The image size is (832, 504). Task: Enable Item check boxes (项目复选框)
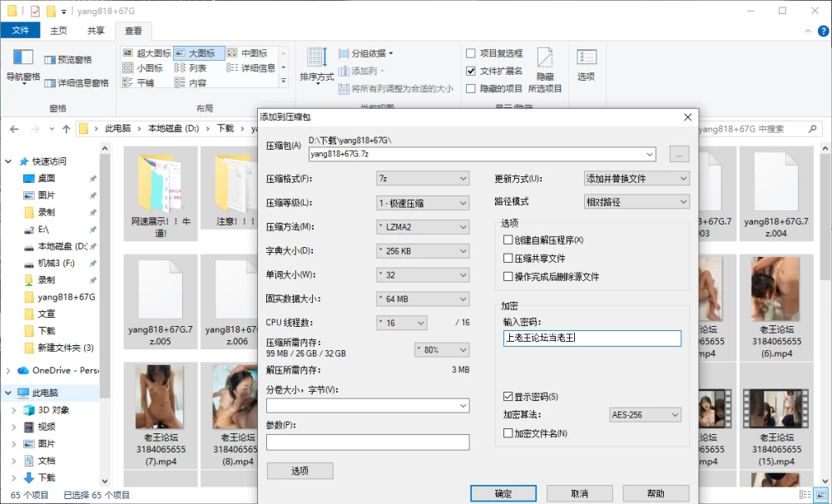tap(471, 53)
